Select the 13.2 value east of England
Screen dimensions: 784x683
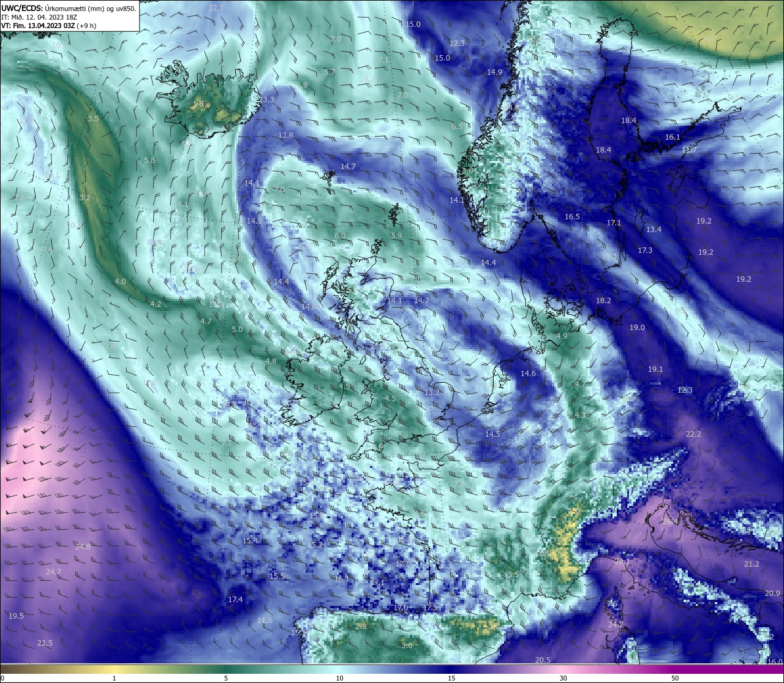432,391
